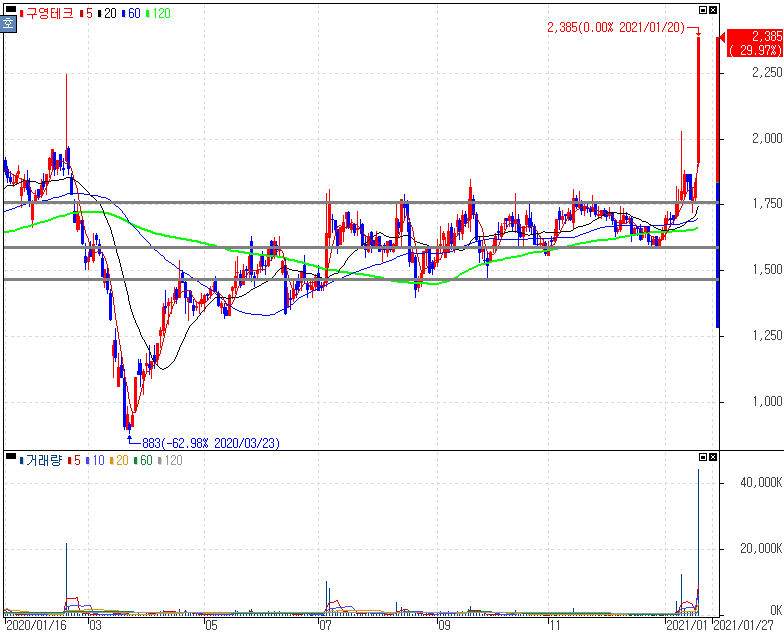Close the price chart panel

point(713,10)
